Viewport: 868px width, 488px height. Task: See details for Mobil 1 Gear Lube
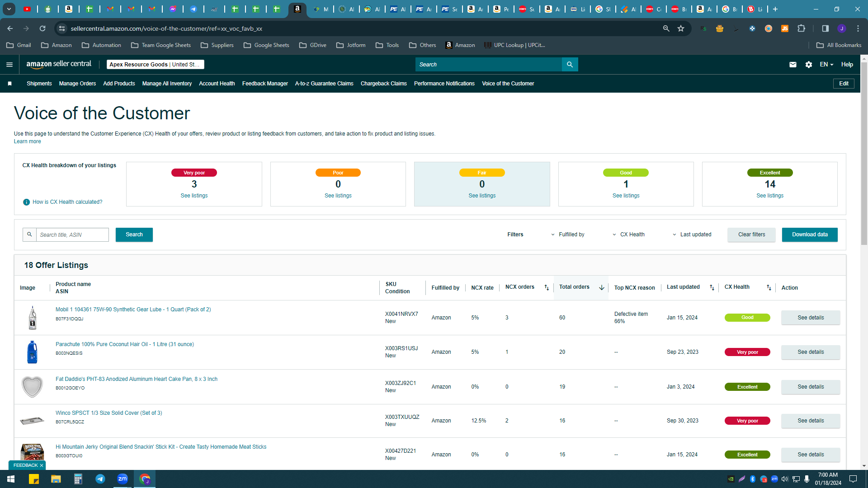point(811,318)
